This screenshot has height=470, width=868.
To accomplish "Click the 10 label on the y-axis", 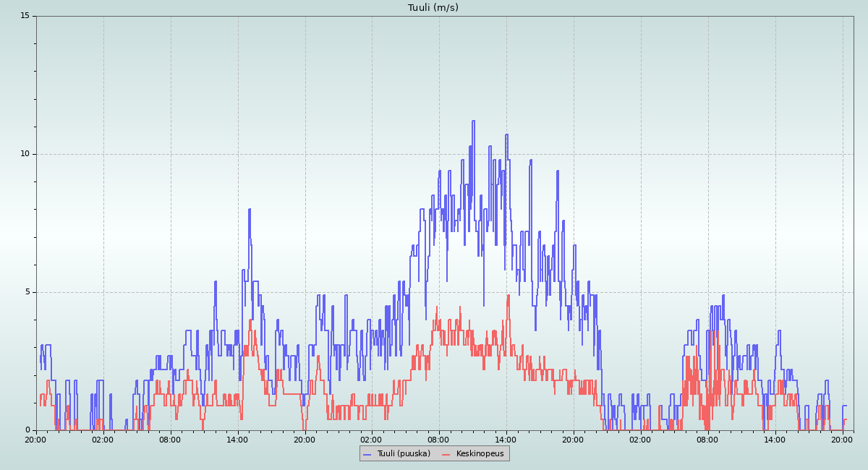I will (25, 154).
